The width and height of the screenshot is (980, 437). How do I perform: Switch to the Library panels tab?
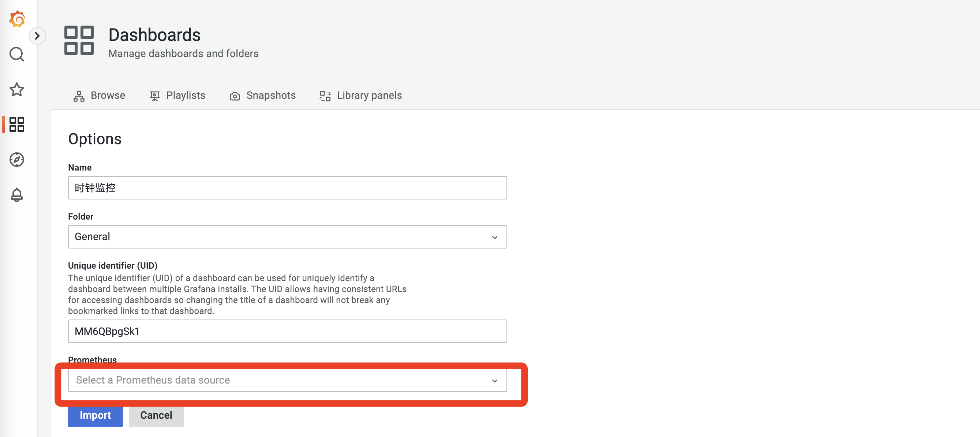(361, 96)
